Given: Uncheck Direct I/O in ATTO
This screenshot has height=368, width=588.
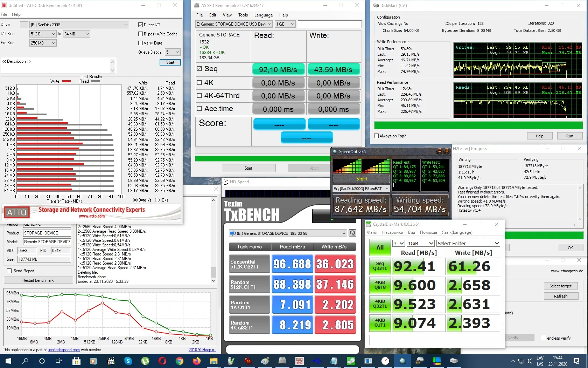Looking at the screenshot, I should point(141,25).
